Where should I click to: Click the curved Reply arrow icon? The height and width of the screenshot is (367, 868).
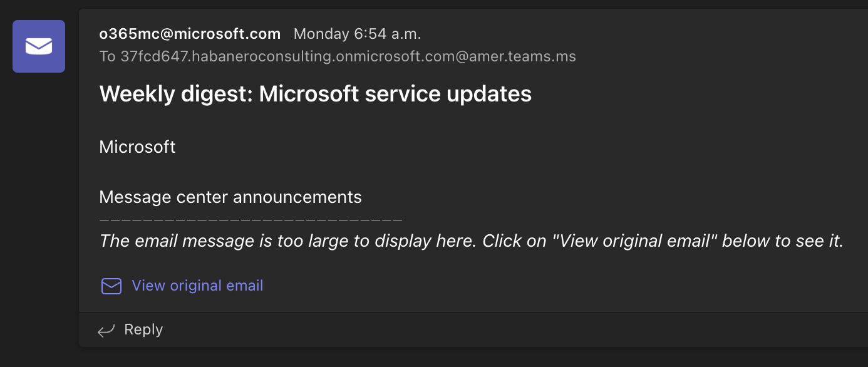click(x=106, y=330)
